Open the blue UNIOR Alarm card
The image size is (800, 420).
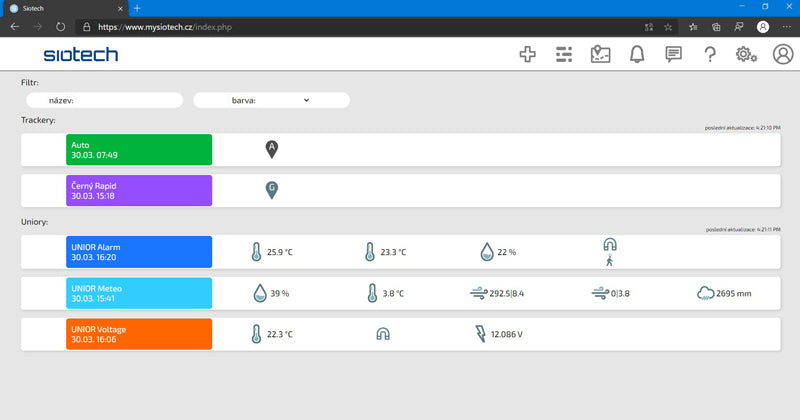click(139, 252)
